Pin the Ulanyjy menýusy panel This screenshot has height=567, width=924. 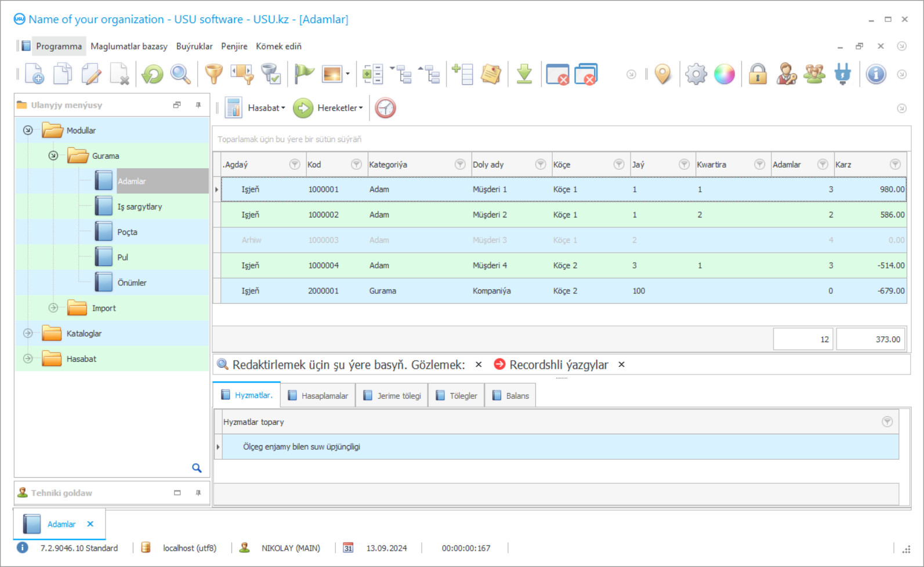click(198, 105)
